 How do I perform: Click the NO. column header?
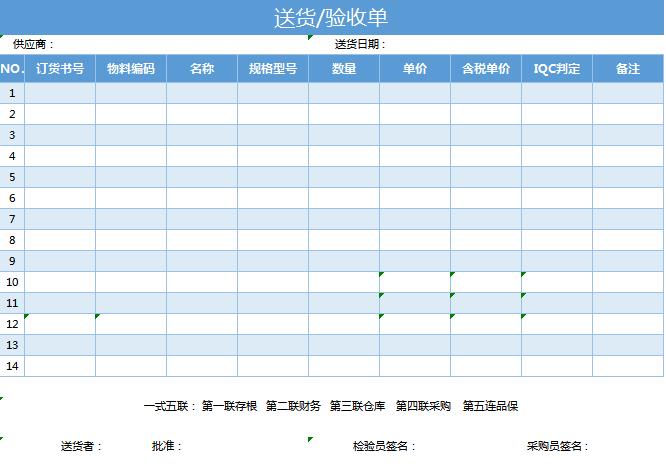coord(12,69)
